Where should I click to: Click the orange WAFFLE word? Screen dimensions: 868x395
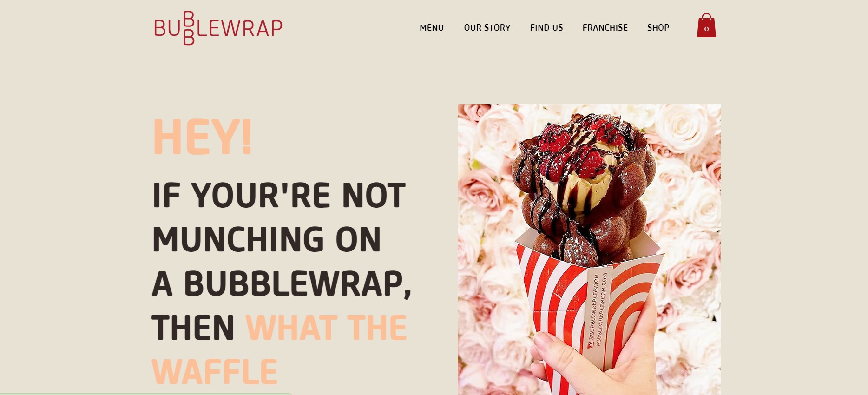(x=215, y=372)
